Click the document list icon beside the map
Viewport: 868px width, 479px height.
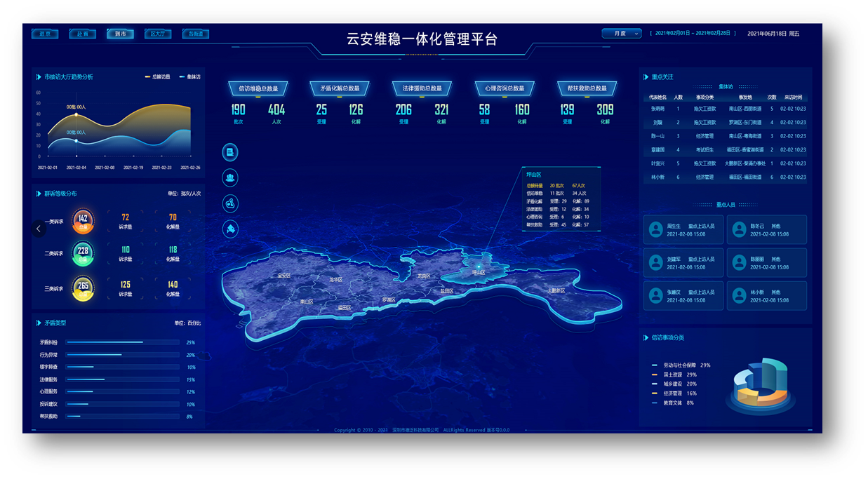(230, 152)
